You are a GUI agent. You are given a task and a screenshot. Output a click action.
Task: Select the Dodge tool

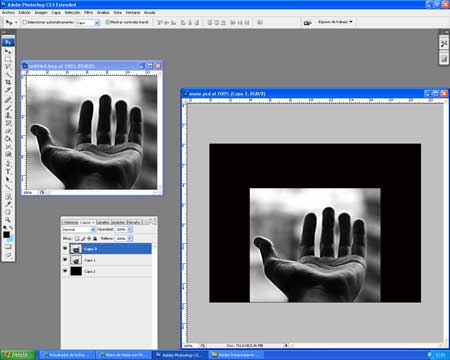click(x=8, y=154)
